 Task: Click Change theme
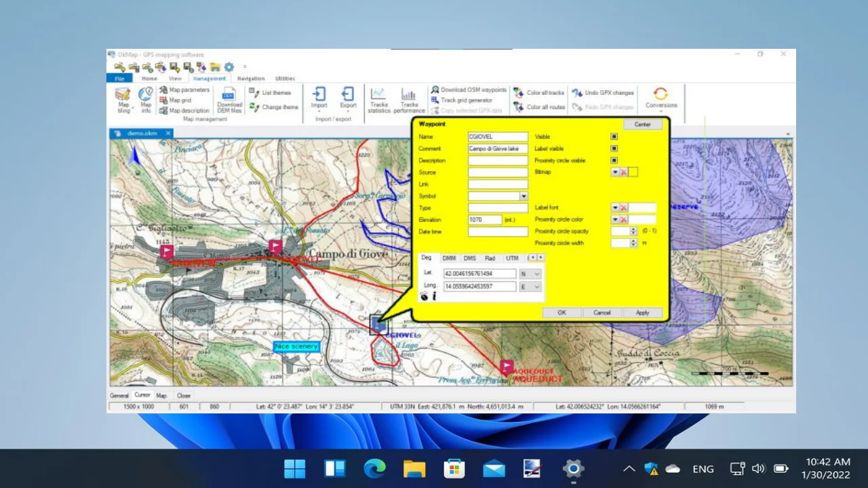[x=273, y=107]
